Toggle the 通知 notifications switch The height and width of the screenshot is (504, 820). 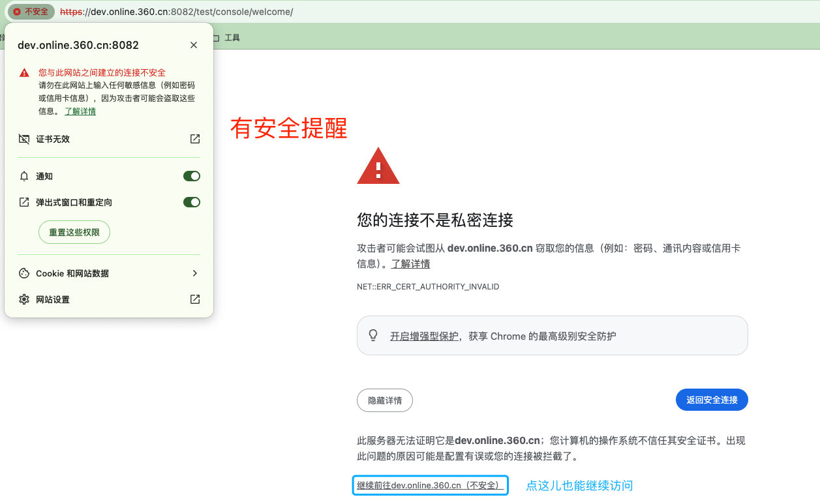click(x=192, y=176)
